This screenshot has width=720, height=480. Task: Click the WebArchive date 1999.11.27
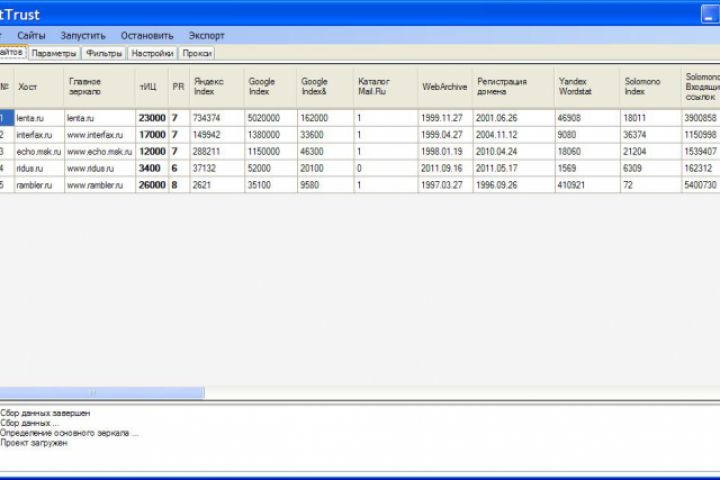445,118
